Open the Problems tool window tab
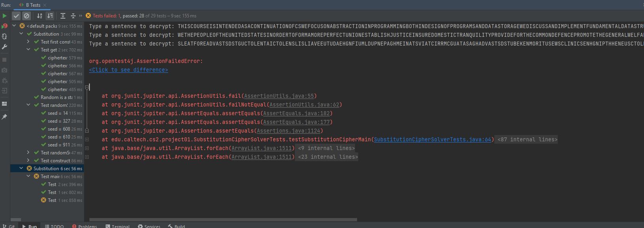 click(x=85, y=226)
